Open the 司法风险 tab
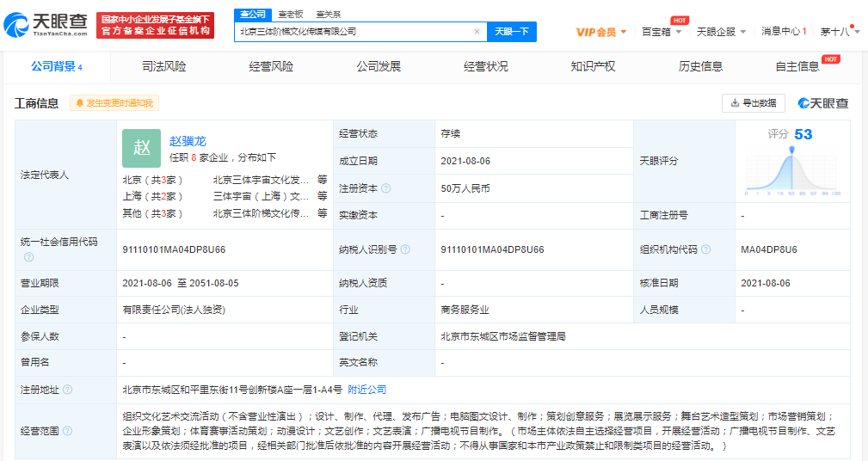Image resolution: width=868 pixels, height=461 pixels. [x=163, y=67]
